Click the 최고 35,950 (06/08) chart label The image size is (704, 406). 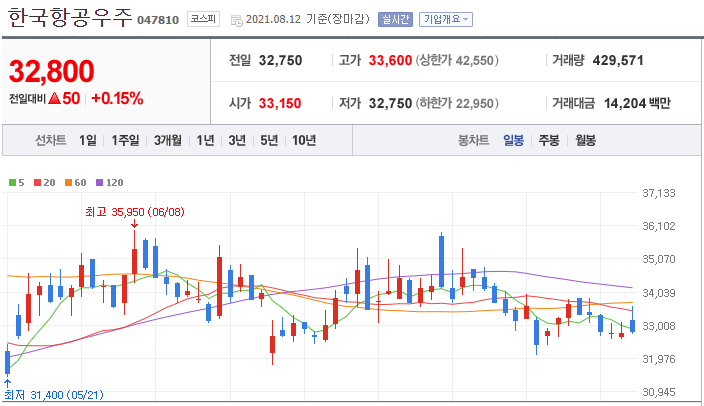coord(135,212)
